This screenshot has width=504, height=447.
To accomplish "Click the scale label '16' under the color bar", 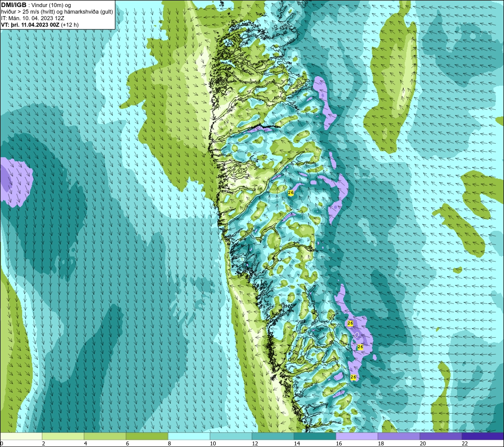I will coord(339,443).
